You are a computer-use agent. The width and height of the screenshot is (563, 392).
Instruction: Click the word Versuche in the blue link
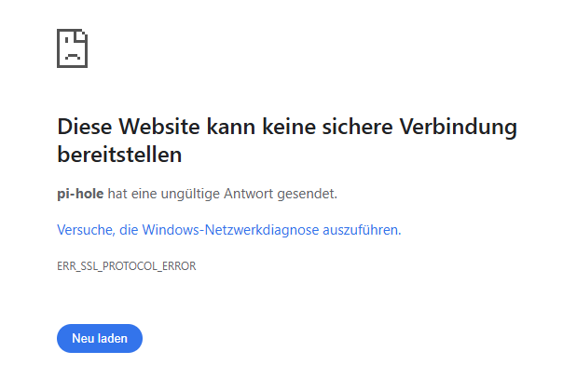point(86,230)
